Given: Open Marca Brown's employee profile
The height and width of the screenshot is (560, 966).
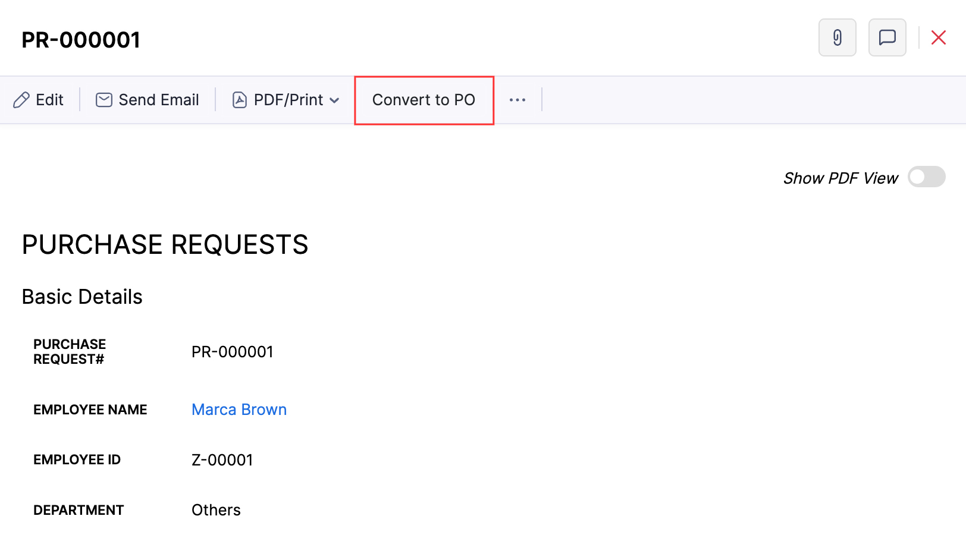Looking at the screenshot, I should (x=239, y=410).
